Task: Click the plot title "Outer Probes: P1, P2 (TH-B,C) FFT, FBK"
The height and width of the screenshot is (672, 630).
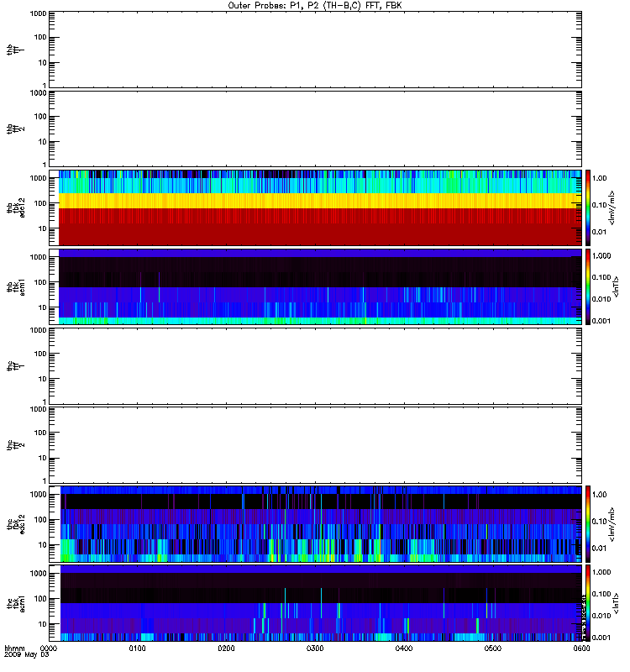Action: 315,6
